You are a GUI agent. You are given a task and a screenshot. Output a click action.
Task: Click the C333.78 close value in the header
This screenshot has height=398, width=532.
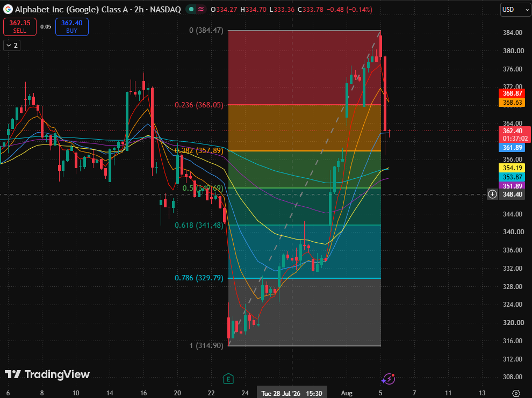pos(311,10)
